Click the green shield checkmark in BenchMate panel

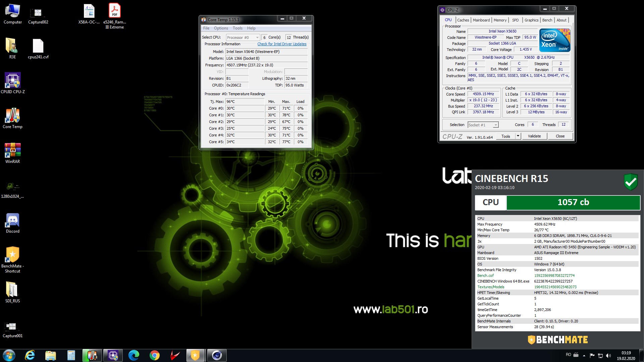click(x=631, y=182)
